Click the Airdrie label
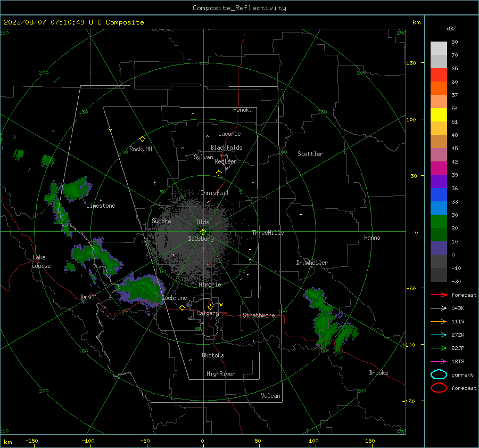 (x=210, y=284)
